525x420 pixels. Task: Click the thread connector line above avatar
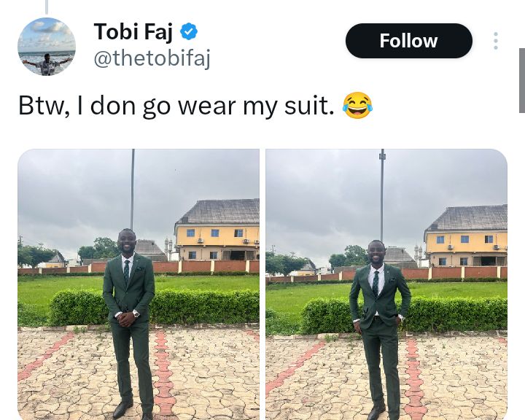pyautogui.click(x=47, y=7)
